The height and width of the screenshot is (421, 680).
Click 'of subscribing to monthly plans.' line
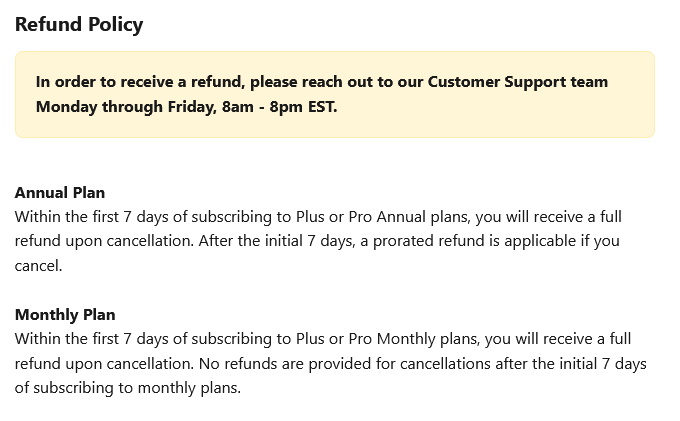(128, 388)
